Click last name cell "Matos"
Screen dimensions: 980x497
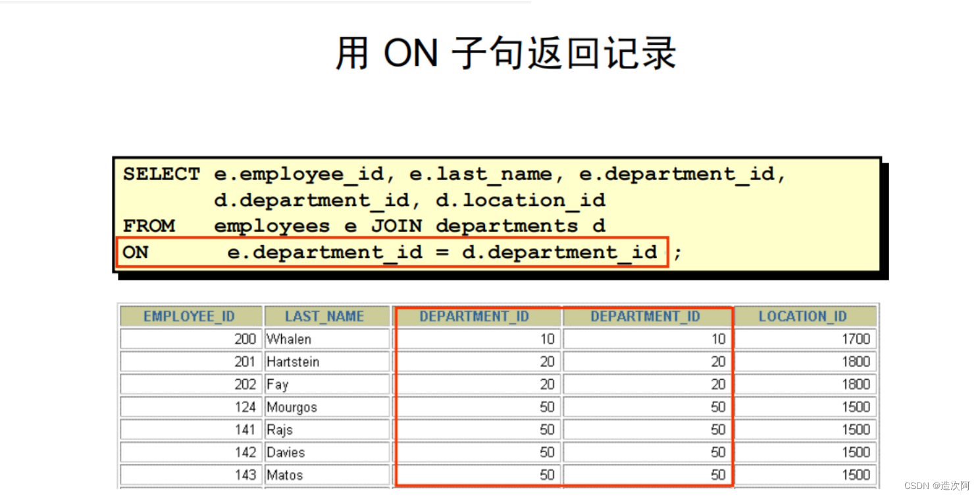pos(327,475)
